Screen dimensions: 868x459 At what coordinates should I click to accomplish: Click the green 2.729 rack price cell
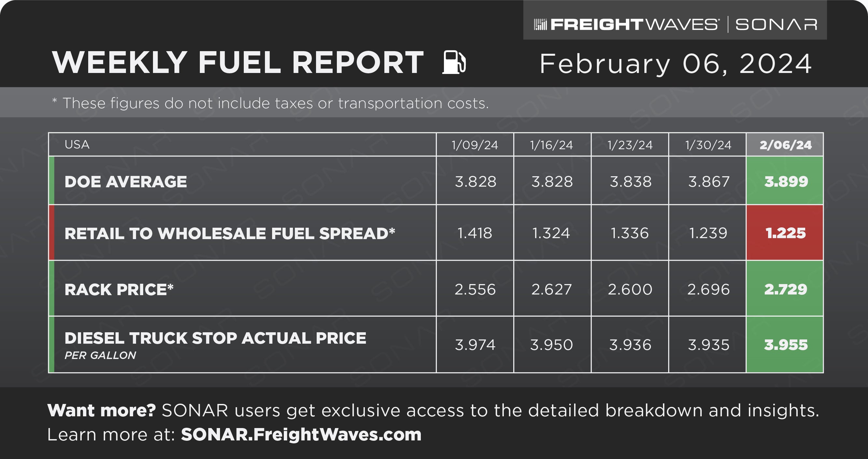click(x=785, y=289)
